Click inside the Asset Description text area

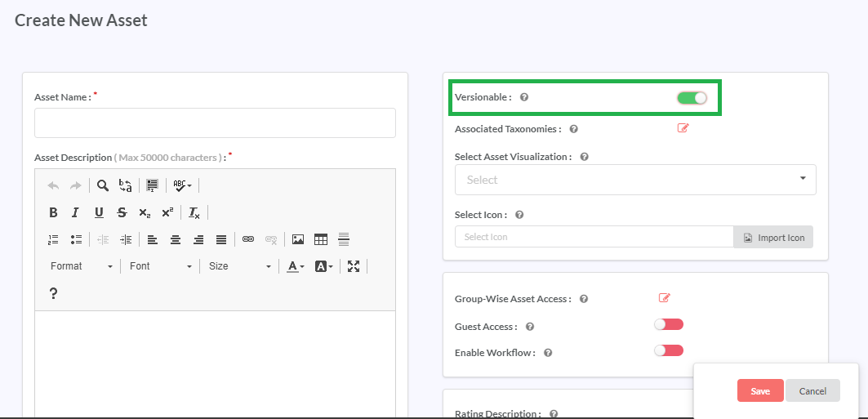(x=215, y=364)
